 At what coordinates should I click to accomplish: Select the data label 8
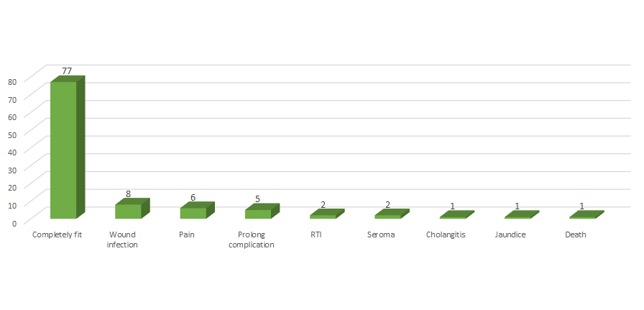[129, 193]
